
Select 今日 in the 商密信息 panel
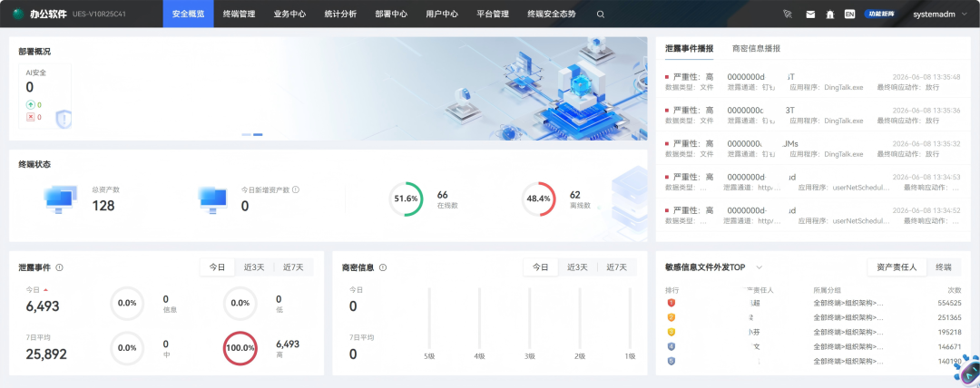point(541,267)
